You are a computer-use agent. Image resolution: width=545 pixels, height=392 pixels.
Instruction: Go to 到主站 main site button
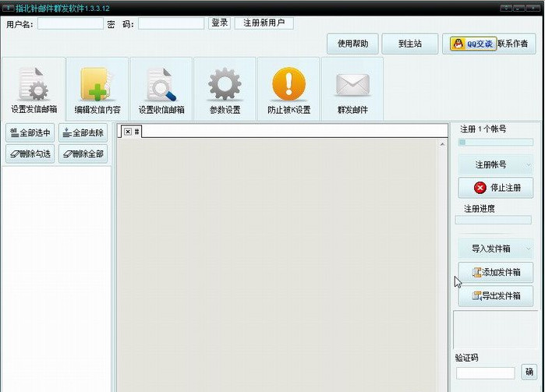coord(410,44)
